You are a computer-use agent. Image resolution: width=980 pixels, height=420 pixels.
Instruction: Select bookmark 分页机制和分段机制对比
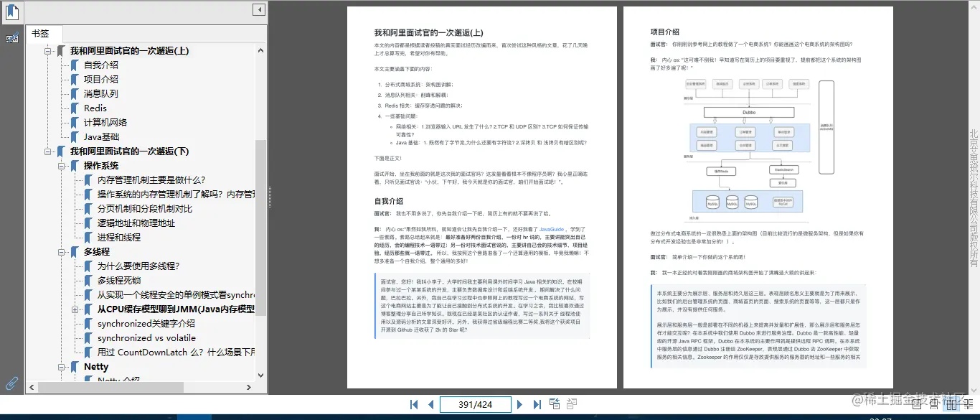pyautogui.click(x=145, y=209)
